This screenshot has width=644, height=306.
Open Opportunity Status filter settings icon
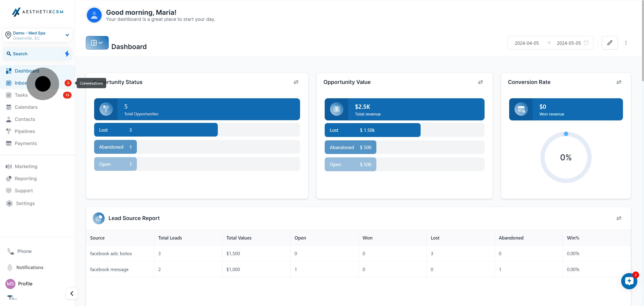[x=296, y=82]
